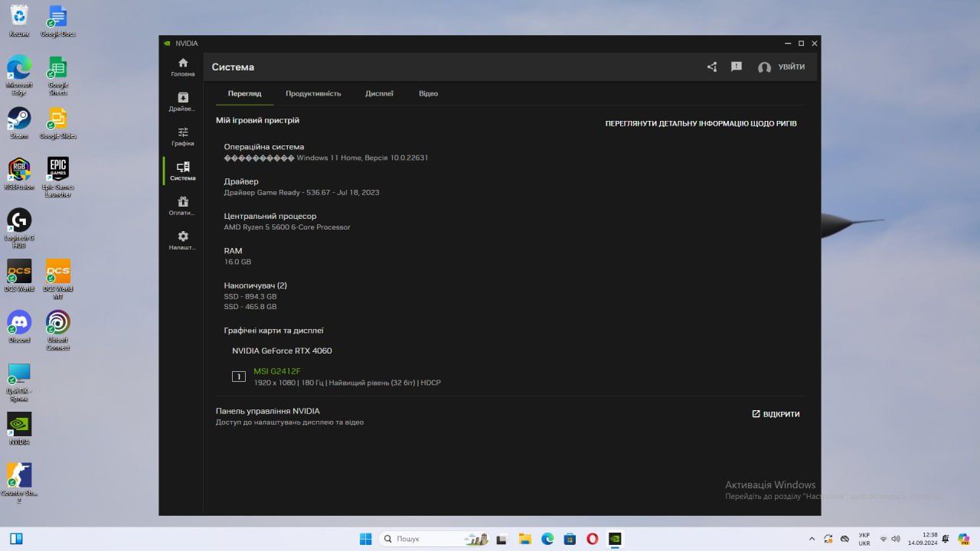Open File Explorer from the taskbar
The image size is (980, 551).
pos(524,539)
